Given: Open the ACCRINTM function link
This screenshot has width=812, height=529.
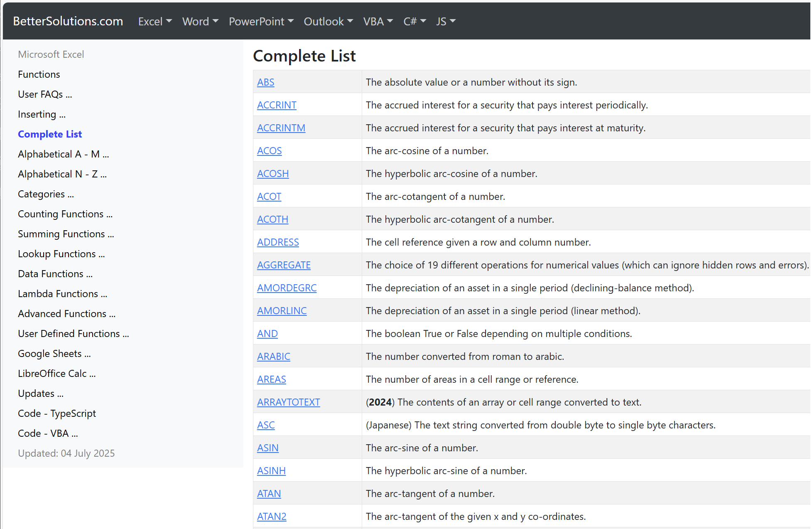Looking at the screenshot, I should tap(281, 128).
